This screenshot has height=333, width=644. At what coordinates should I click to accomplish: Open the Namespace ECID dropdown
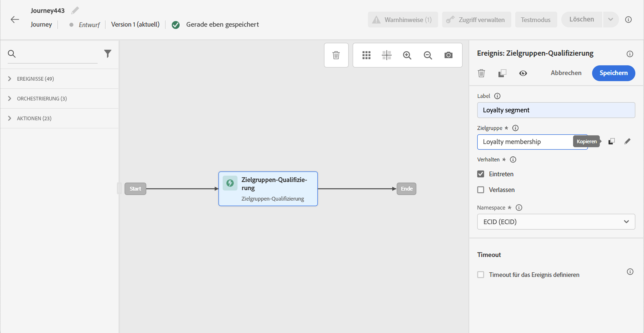coord(556,222)
